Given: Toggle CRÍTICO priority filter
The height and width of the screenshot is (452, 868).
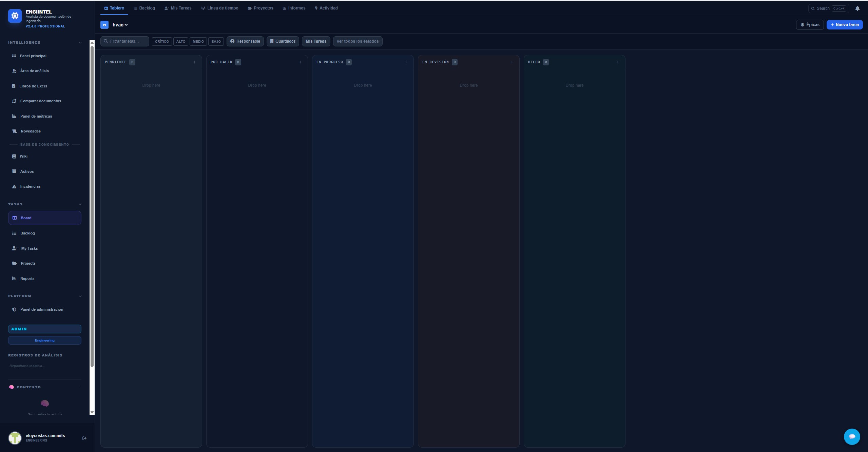Looking at the screenshot, I should pyautogui.click(x=162, y=41).
